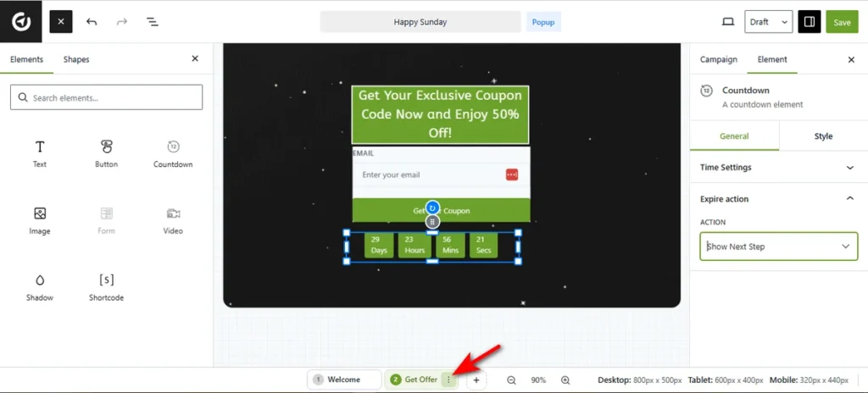Select the Style tab
The image size is (868, 393).
[823, 136]
